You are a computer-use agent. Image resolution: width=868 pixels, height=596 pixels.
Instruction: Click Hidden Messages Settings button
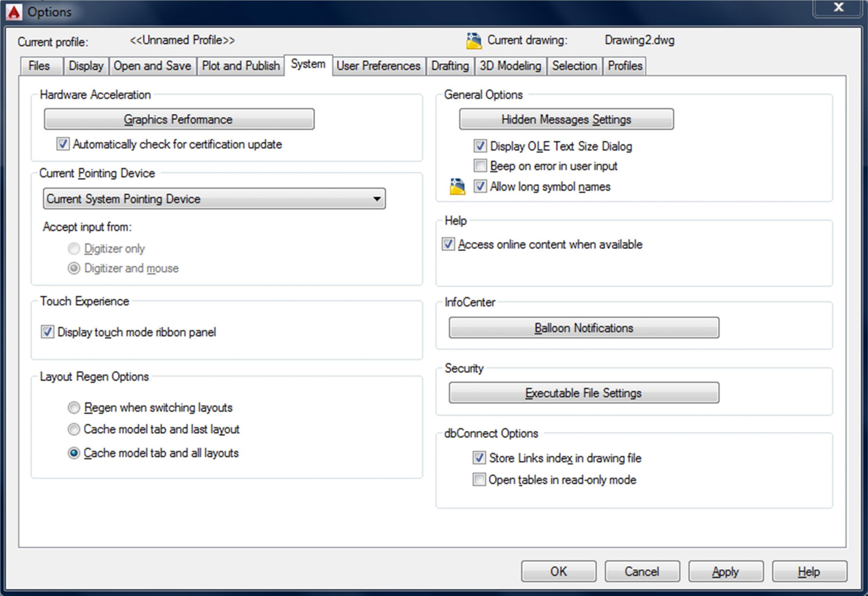point(566,119)
